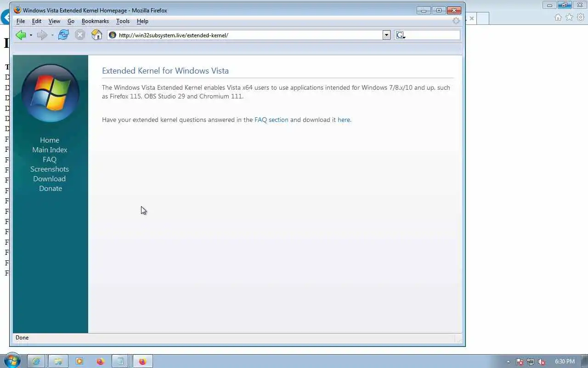Click the Internet Explorer favorites star icon
This screenshot has width=588, height=368.
click(569, 17)
